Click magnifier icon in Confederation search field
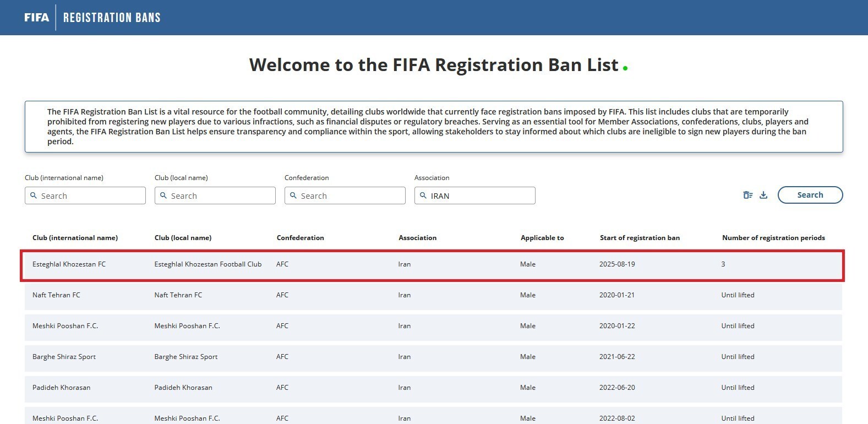Screen dimensions: 868x424 pos(293,195)
